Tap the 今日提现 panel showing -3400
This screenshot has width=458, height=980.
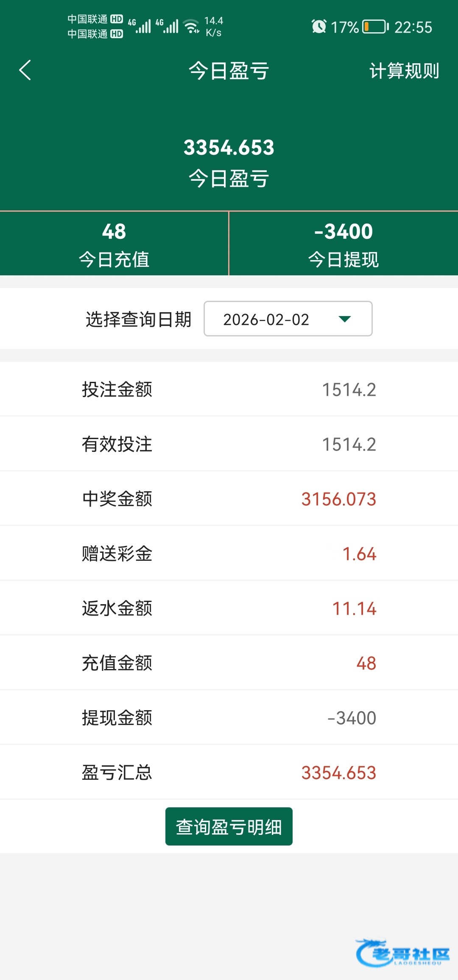point(343,244)
